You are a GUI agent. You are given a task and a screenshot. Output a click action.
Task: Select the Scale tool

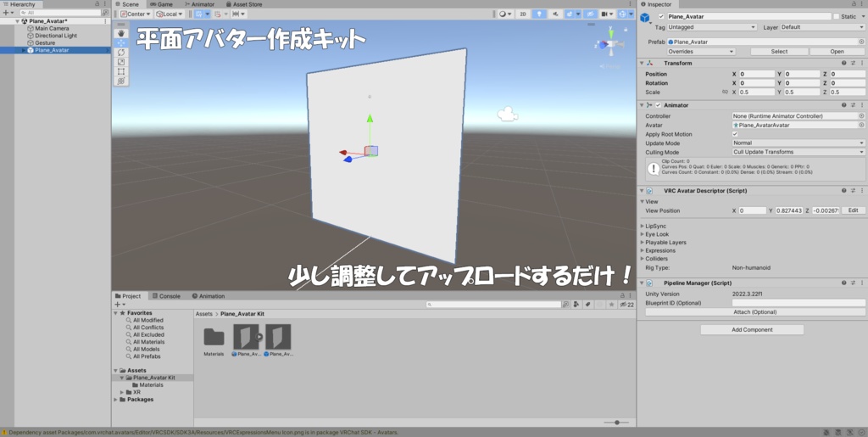point(120,62)
